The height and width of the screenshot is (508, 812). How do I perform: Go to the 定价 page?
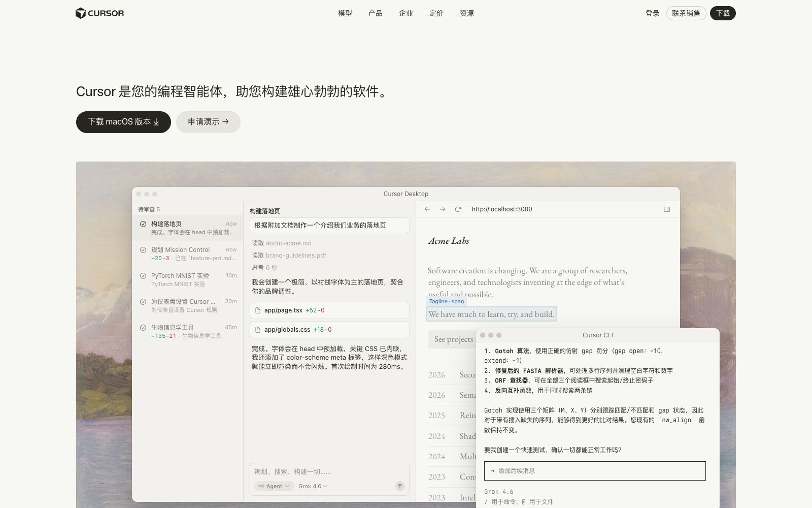436,13
